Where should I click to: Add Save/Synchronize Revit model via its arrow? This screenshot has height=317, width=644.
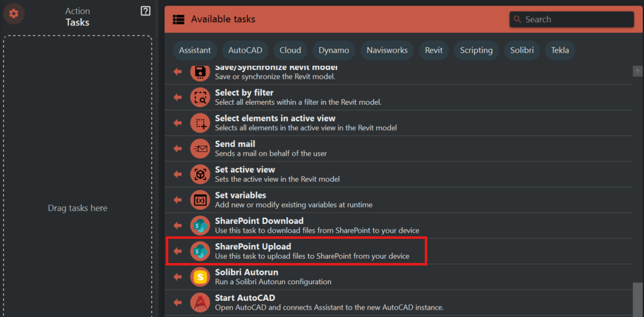click(178, 72)
